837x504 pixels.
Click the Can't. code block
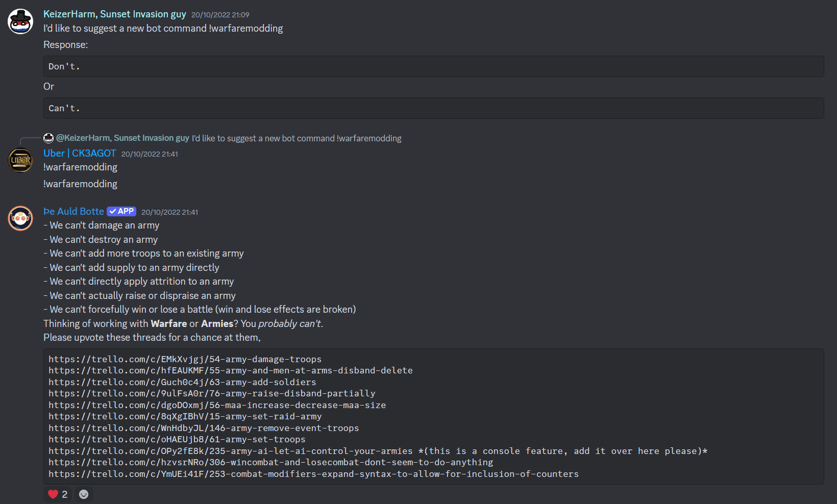point(434,108)
